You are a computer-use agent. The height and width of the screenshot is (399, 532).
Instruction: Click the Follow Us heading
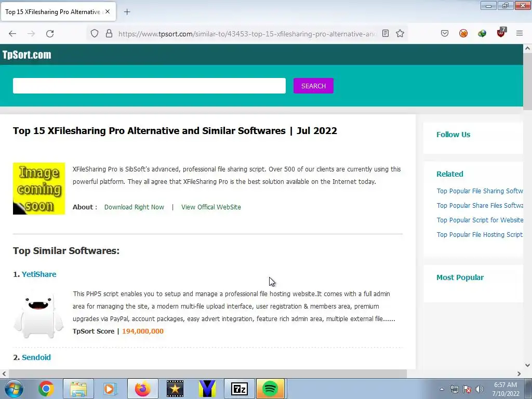point(453,135)
